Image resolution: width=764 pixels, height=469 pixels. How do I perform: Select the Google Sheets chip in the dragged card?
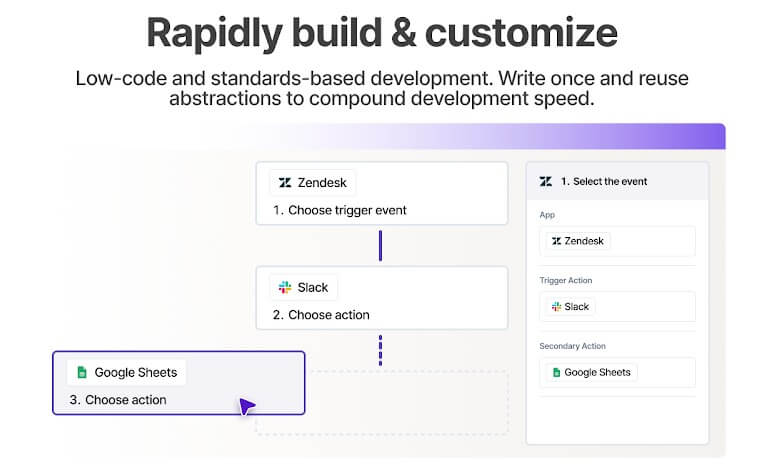point(127,373)
